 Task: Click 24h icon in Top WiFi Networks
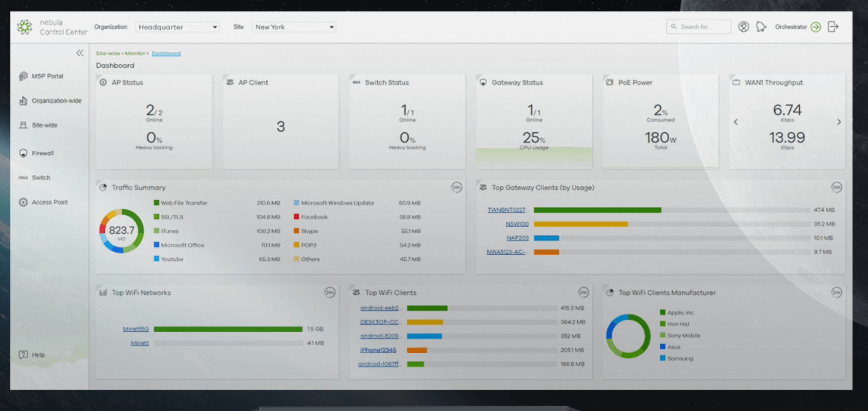pos(330,293)
